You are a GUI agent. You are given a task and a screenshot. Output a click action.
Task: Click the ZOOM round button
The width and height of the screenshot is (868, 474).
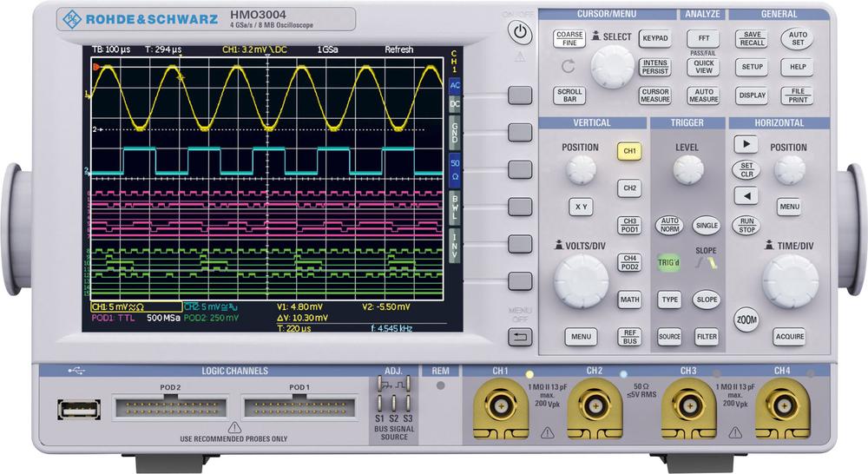click(746, 319)
